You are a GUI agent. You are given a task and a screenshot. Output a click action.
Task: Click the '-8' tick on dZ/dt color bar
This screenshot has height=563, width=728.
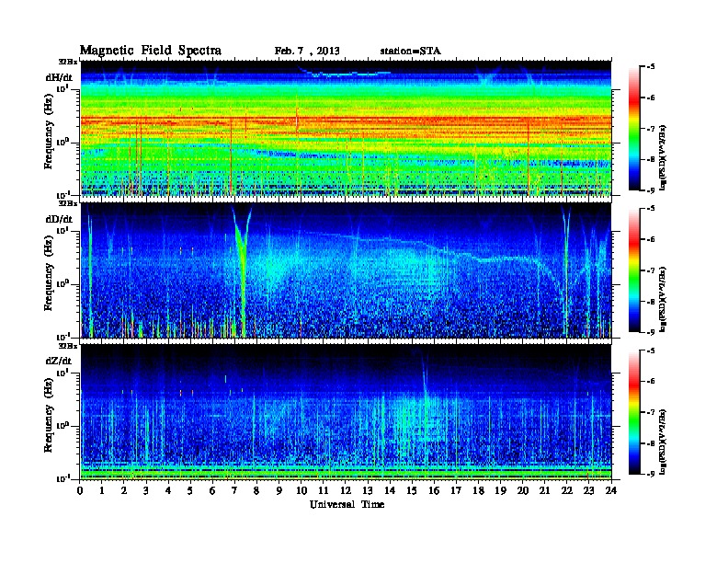[x=651, y=443]
